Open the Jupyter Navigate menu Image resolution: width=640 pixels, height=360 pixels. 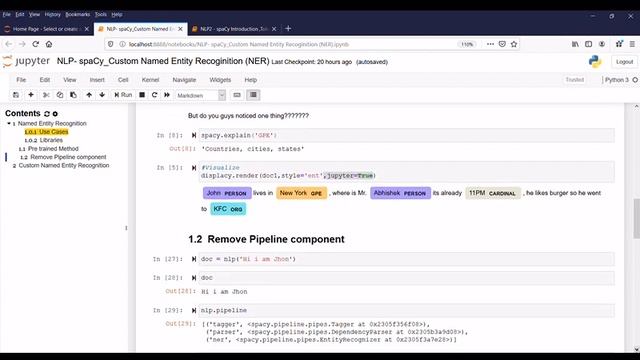click(x=184, y=80)
